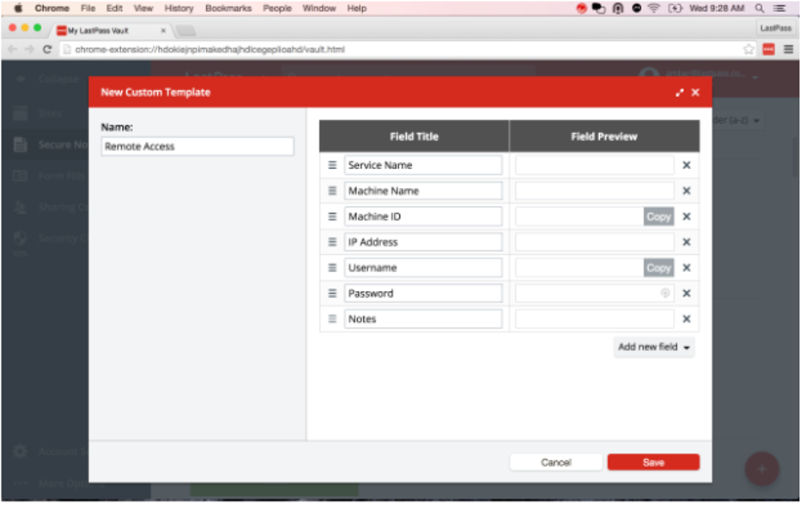Click the drag handle next to IP Address

[x=332, y=242]
